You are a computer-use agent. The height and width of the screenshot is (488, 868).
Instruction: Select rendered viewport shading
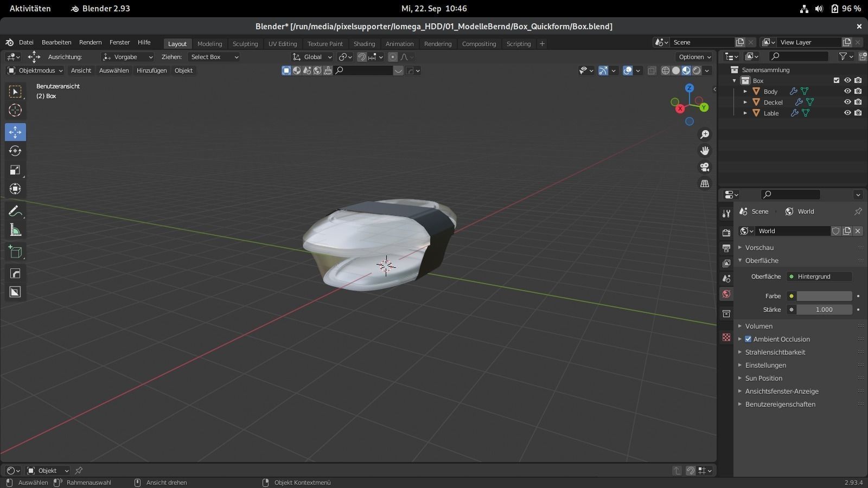pyautogui.click(x=697, y=70)
